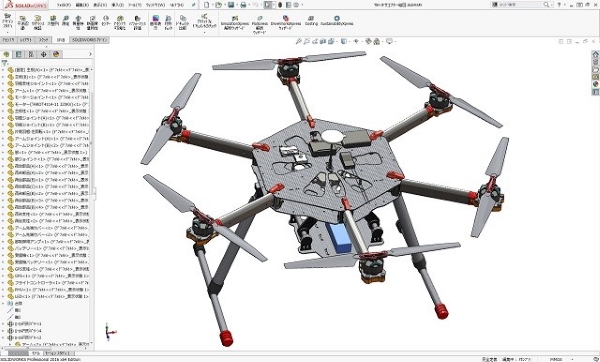Expand the first アーム<1> component node
This screenshot has width=600, height=362.
(x=3, y=91)
